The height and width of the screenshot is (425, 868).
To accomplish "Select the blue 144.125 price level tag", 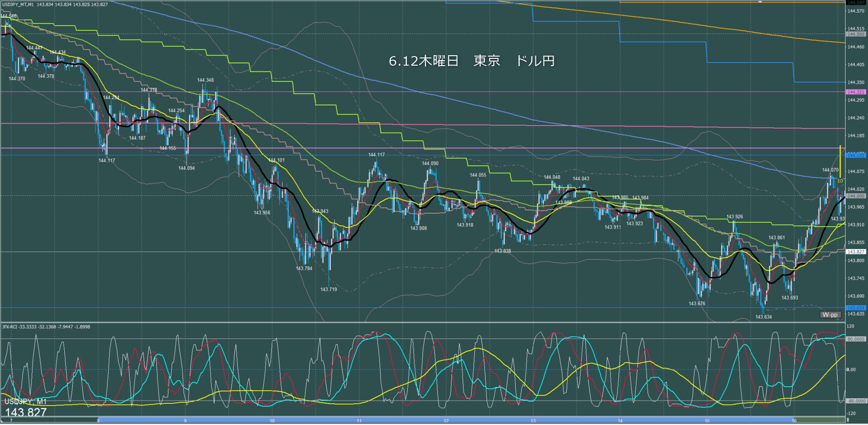I will point(855,155).
